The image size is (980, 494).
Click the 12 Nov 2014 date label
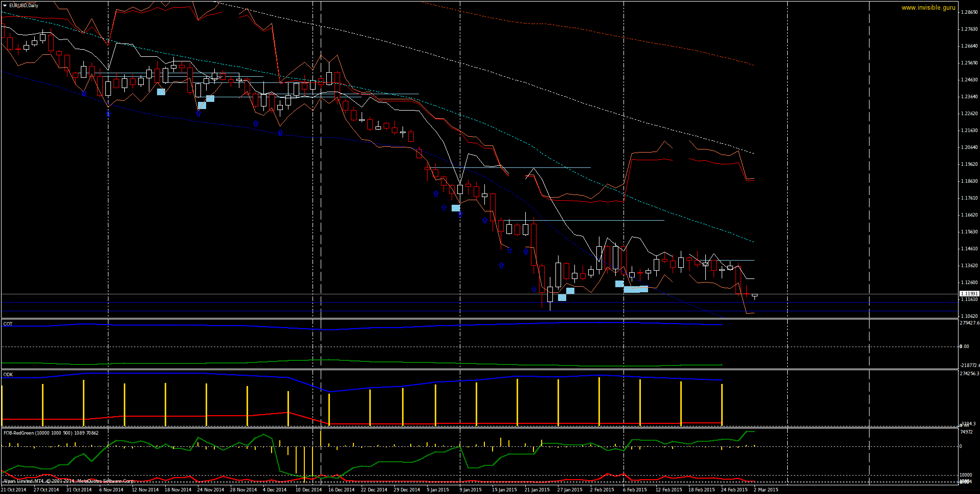[x=145, y=489]
